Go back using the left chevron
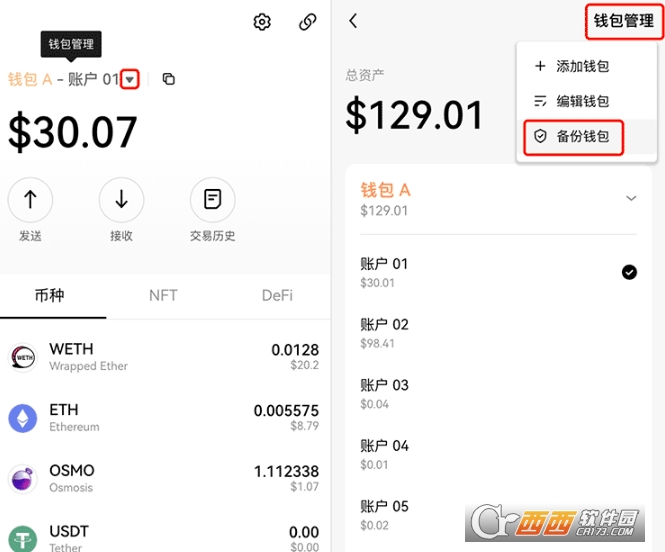The height and width of the screenshot is (552, 665). tap(353, 21)
